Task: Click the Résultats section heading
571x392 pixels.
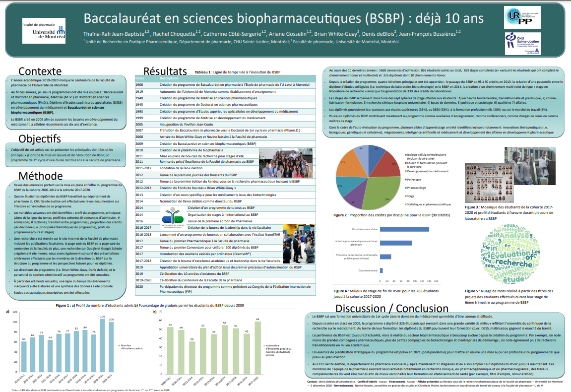Action: [x=165, y=71]
